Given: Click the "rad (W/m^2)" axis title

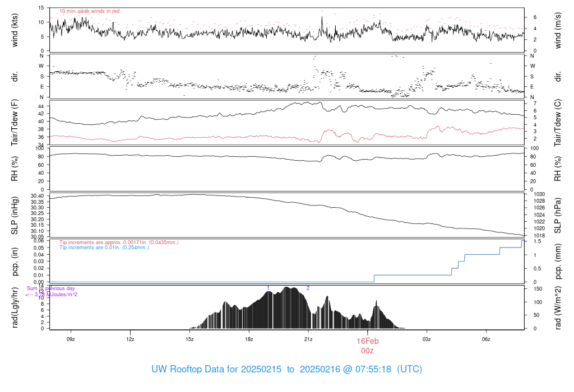Looking at the screenshot, I should 558,307.
